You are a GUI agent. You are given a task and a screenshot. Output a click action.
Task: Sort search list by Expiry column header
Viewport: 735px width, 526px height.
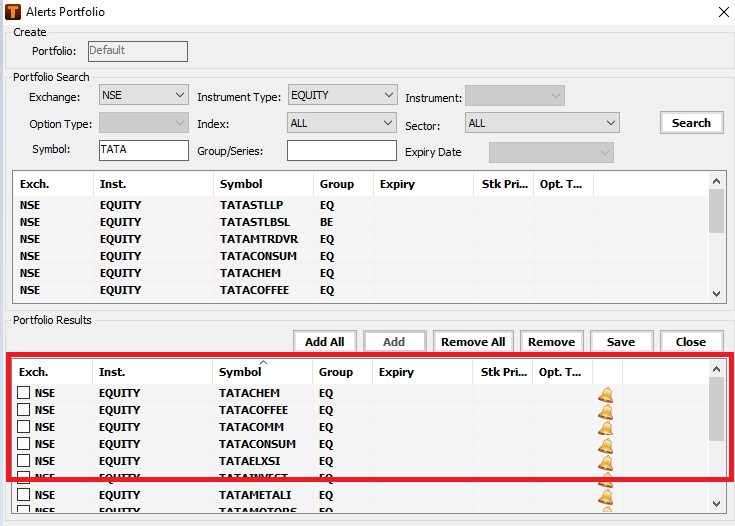pos(424,184)
